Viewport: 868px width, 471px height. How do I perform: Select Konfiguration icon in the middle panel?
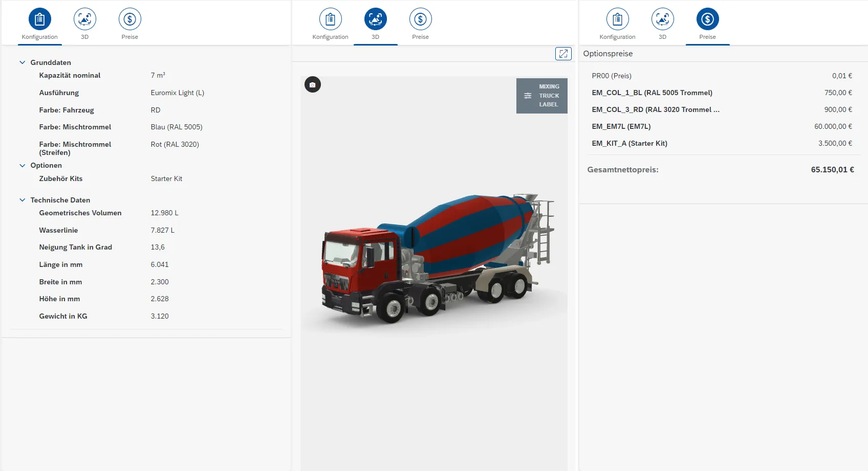click(x=330, y=19)
